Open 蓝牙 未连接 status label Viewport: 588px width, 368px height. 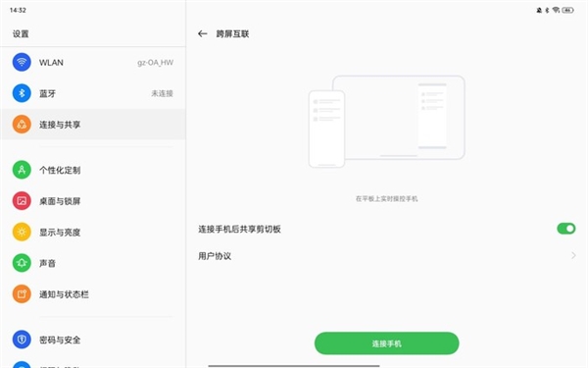(162, 93)
